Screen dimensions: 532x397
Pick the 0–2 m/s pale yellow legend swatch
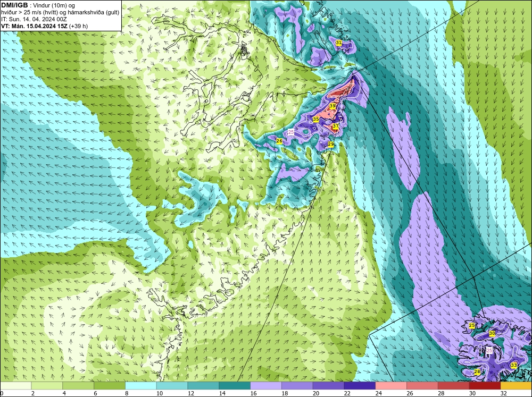point(15,386)
